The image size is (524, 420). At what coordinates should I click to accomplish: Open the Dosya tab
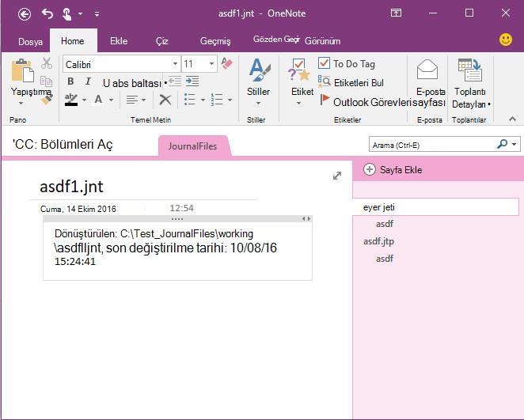30,41
